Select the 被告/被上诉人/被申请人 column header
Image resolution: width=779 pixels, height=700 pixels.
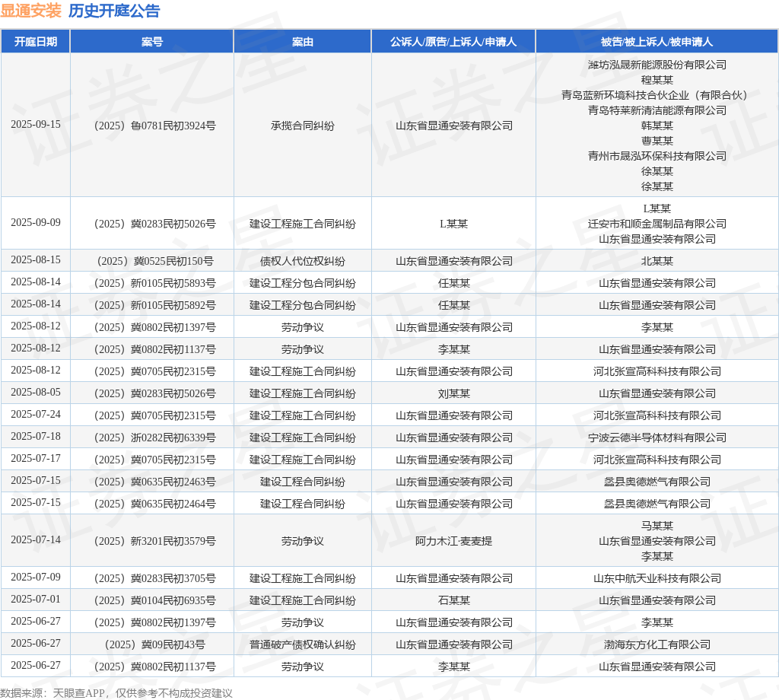coord(657,42)
